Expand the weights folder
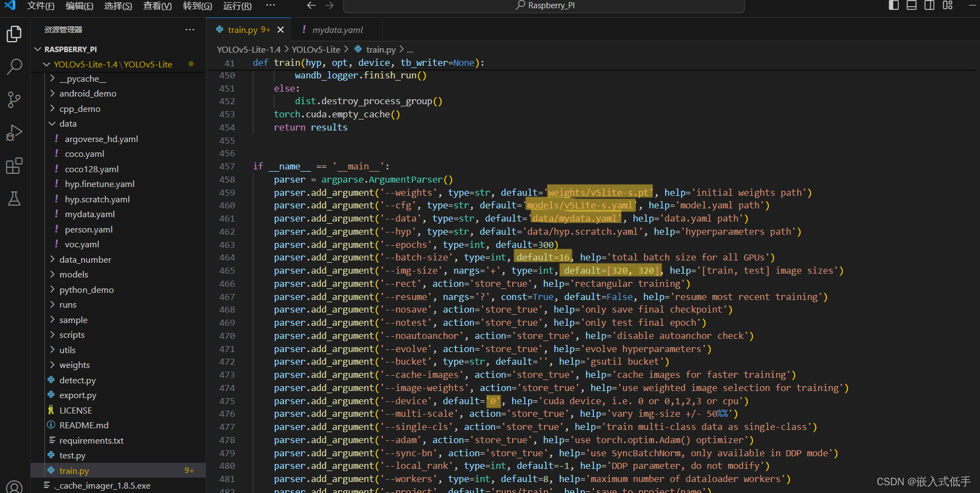The width and height of the screenshot is (980, 493). 118,365
